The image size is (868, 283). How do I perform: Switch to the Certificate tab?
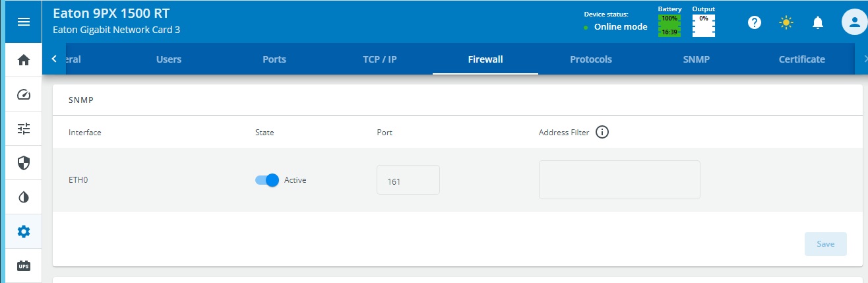click(x=802, y=59)
